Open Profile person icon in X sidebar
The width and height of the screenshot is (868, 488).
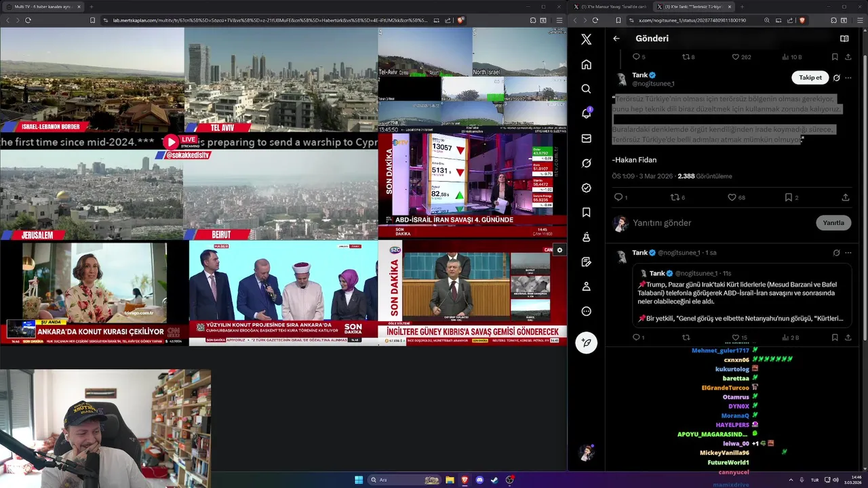coord(586,287)
